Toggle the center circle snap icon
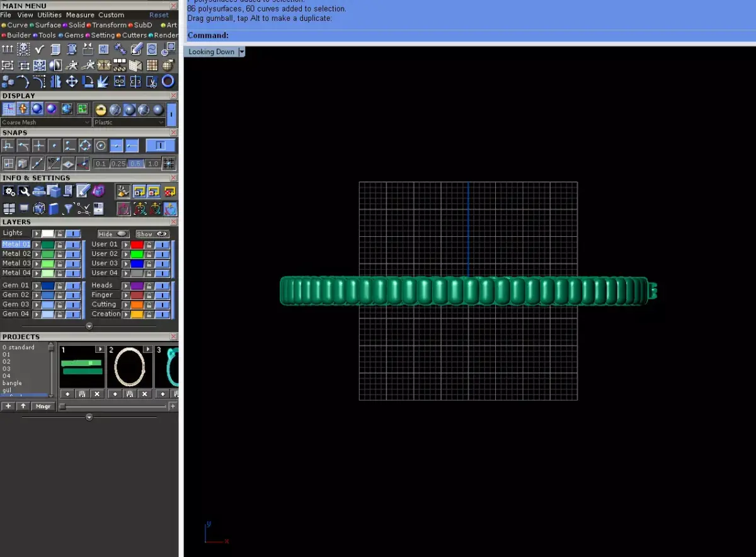 [x=101, y=146]
